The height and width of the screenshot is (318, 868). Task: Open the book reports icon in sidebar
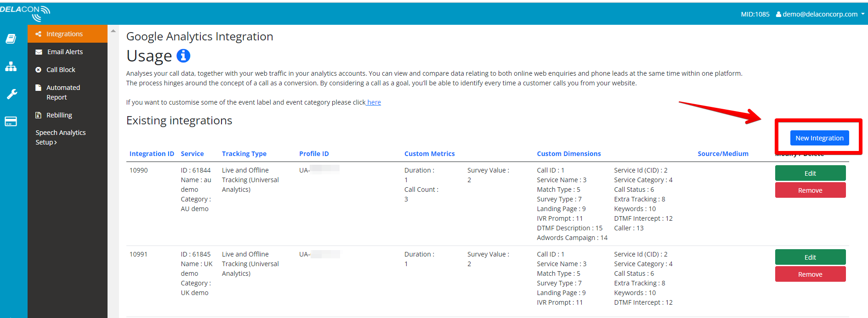coord(11,39)
